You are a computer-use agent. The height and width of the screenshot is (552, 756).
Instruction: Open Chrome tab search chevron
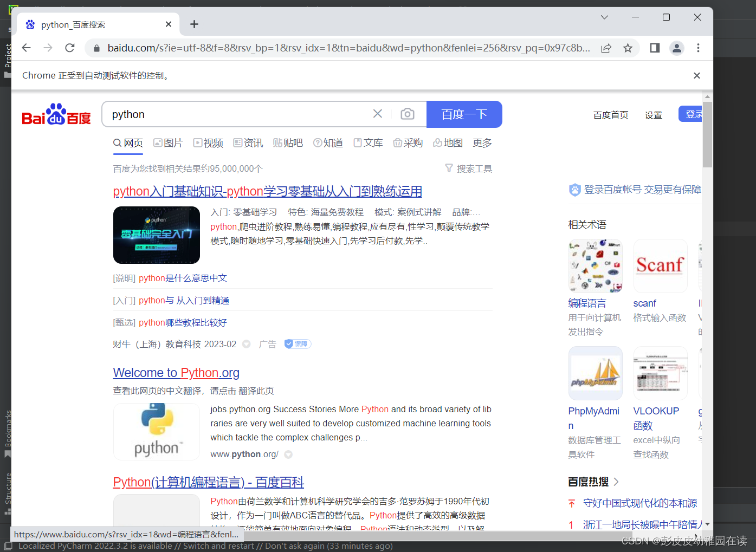click(604, 17)
